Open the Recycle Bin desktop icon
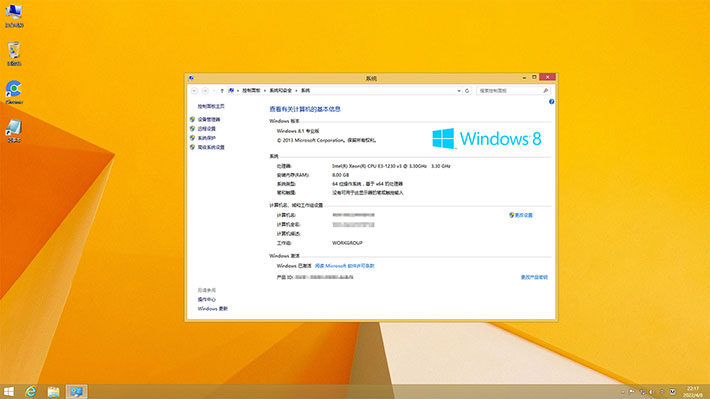710x399 pixels. click(14, 53)
